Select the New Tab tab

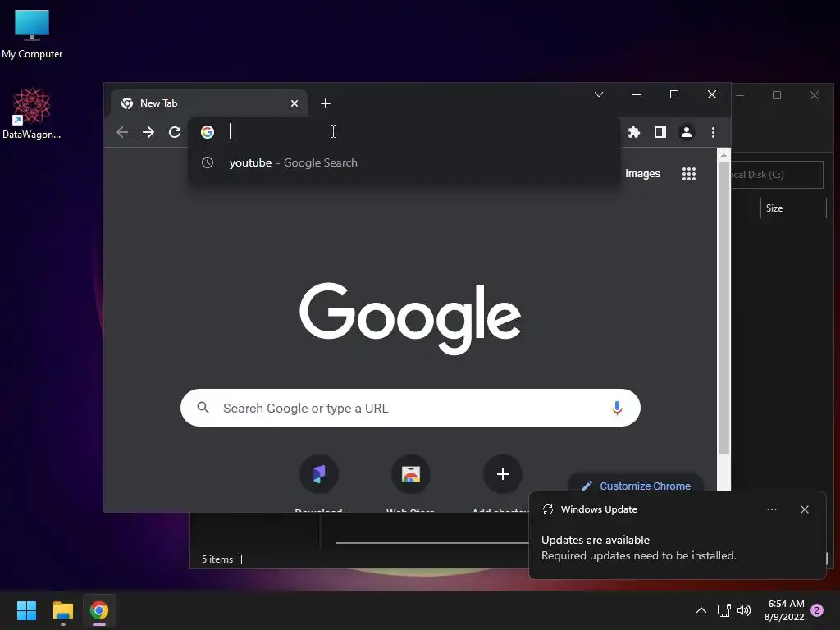click(209, 103)
